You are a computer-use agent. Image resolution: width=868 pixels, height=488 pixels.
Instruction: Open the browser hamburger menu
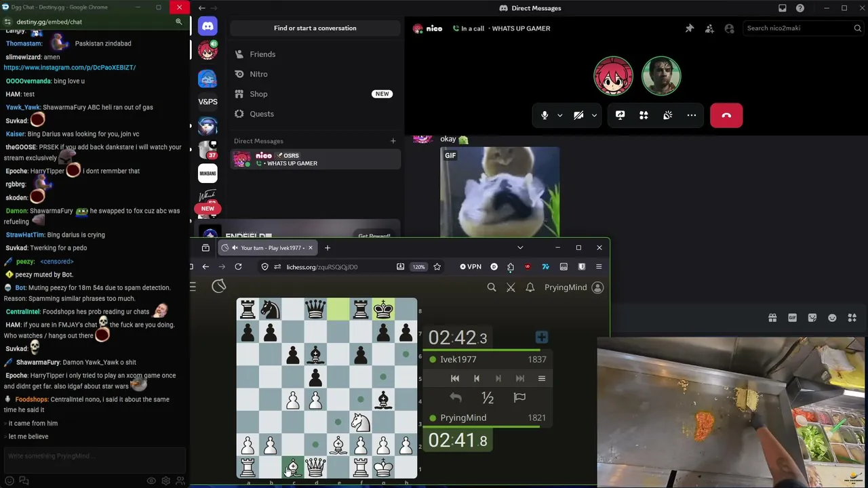pos(599,267)
